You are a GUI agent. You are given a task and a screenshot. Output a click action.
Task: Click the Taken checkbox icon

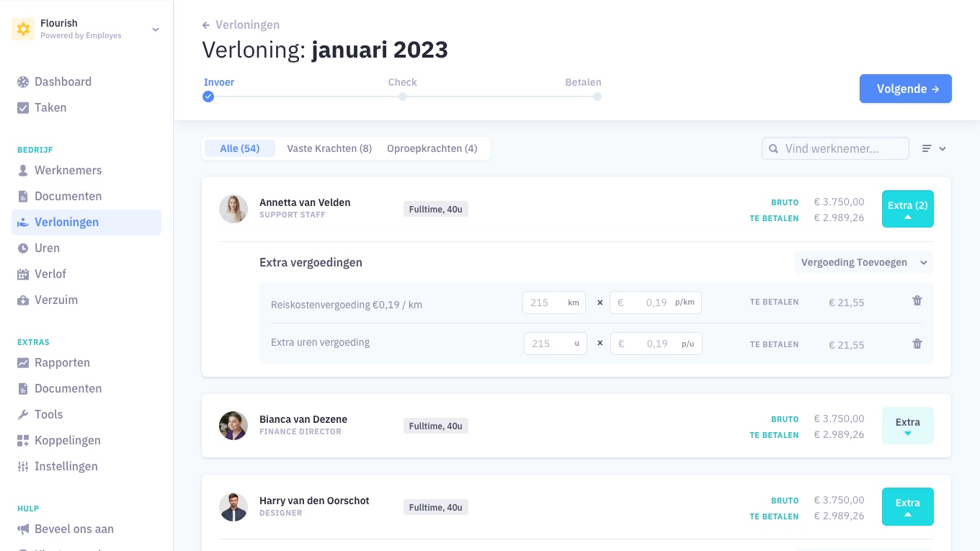coord(23,108)
